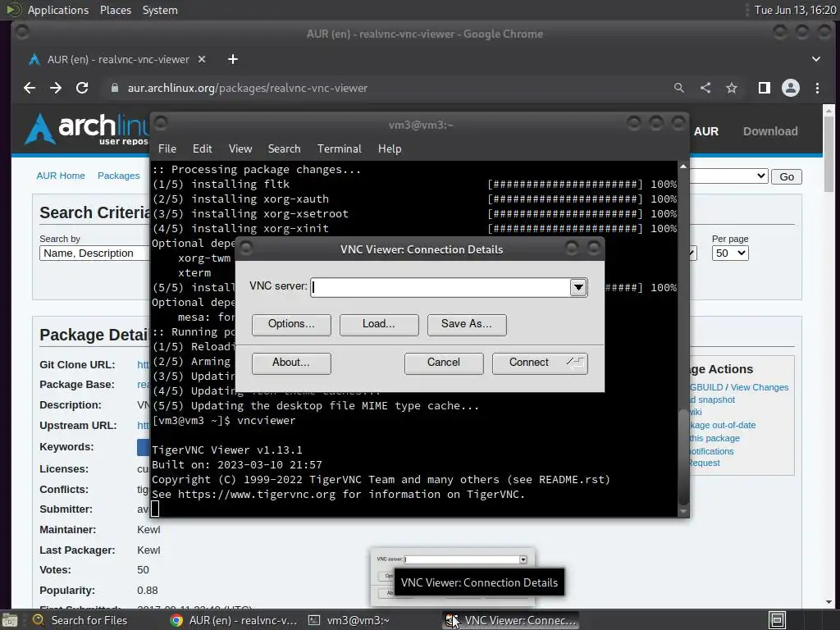The width and height of the screenshot is (840, 630).
Task: Click the terminal's vertical scrollbar
Action: (x=683, y=455)
